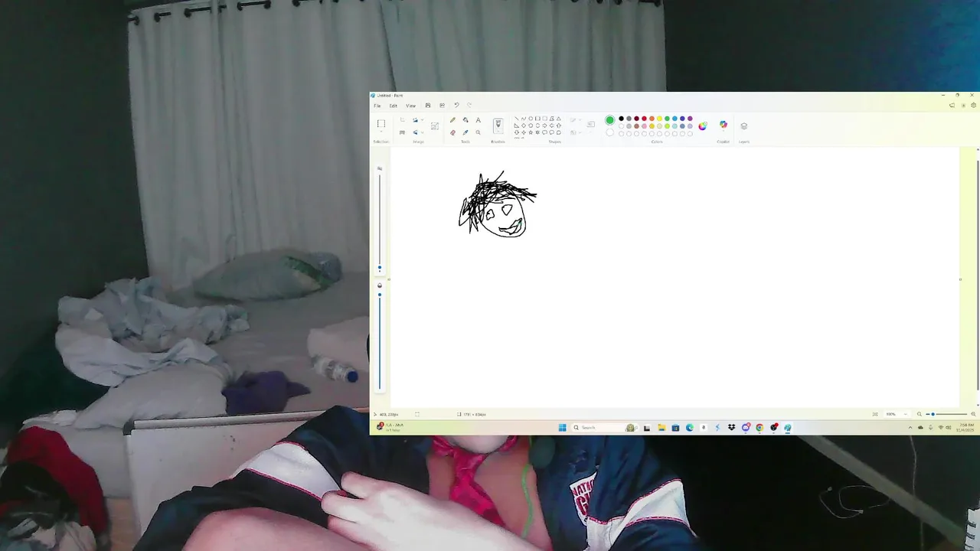Click the Fit to window icon in status bar
This screenshot has height=551, width=980.
tap(875, 414)
